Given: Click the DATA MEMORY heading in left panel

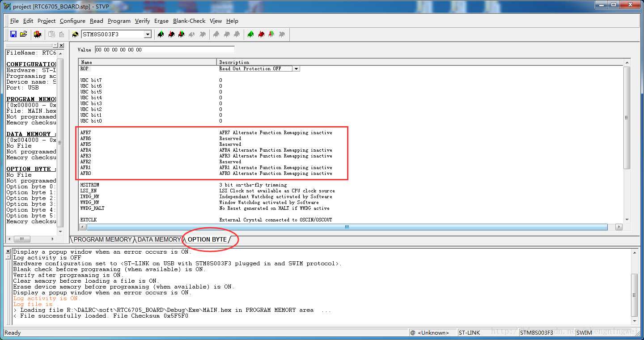Looking at the screenshot, I should 31,134.
